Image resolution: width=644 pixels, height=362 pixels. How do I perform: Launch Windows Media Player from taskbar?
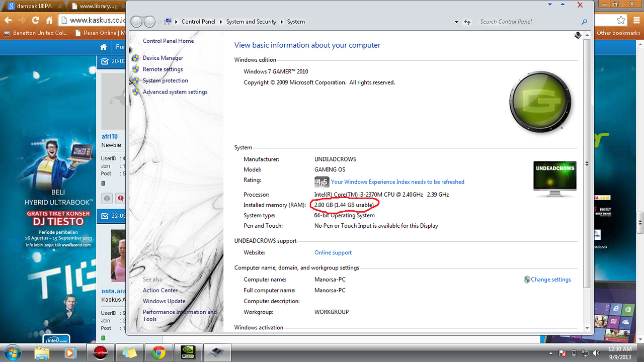click(x=70, y=353)
